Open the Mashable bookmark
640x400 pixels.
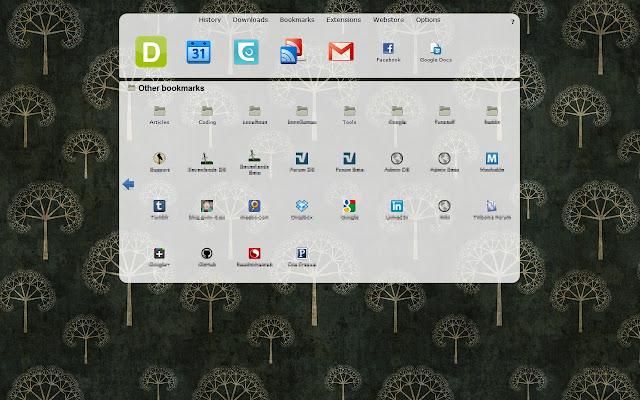coord(492,162)
